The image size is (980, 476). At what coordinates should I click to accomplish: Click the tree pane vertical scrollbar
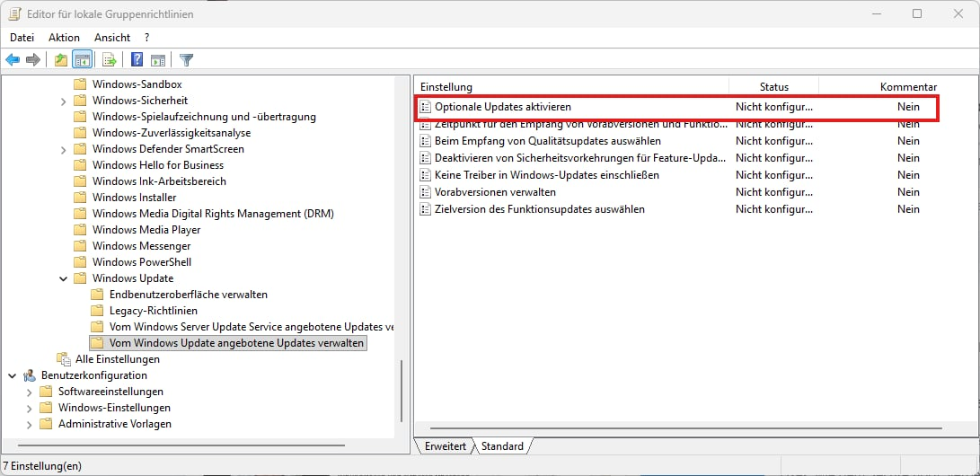pos(400,386)
